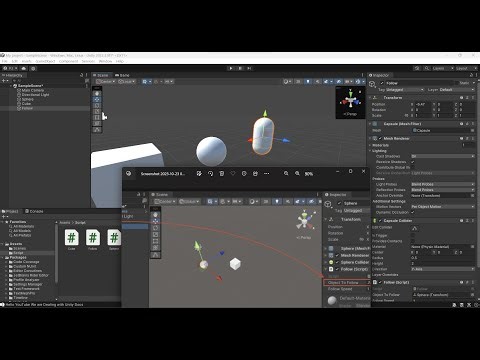Open Layers dropdown in Unity toolbar
This screenshot has height=360, width=480.
443,68
